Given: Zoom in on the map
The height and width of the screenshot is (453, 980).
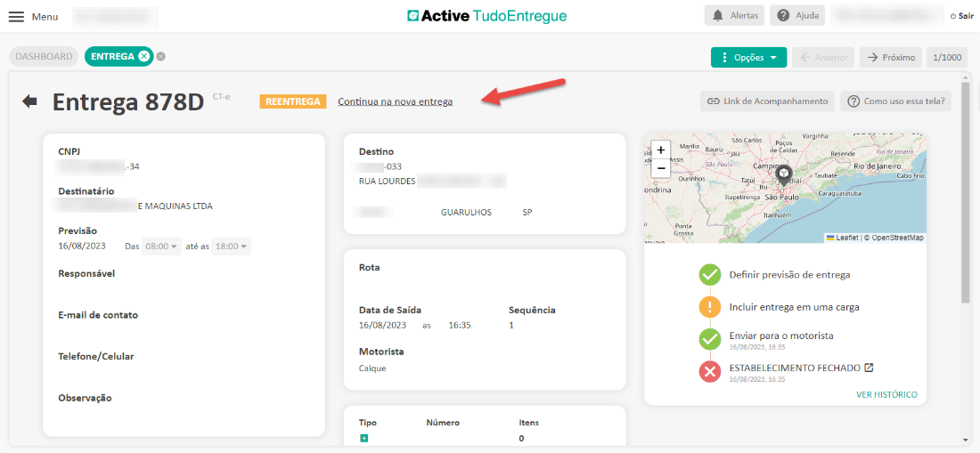Looking at the screenshot, I should point(661,150).
